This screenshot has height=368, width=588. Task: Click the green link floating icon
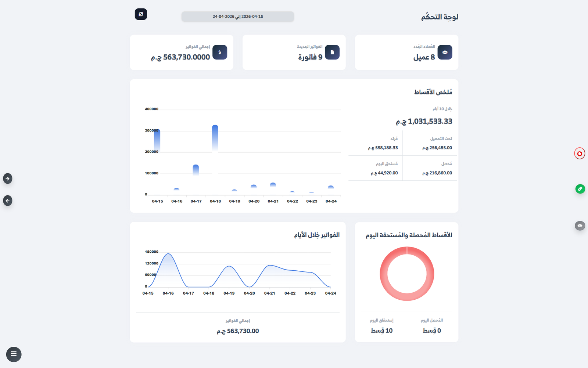(x=580, y=189)
